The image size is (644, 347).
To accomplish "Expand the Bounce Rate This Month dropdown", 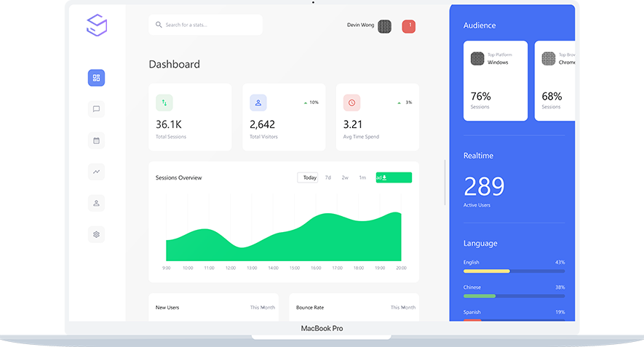I will 403,308.
